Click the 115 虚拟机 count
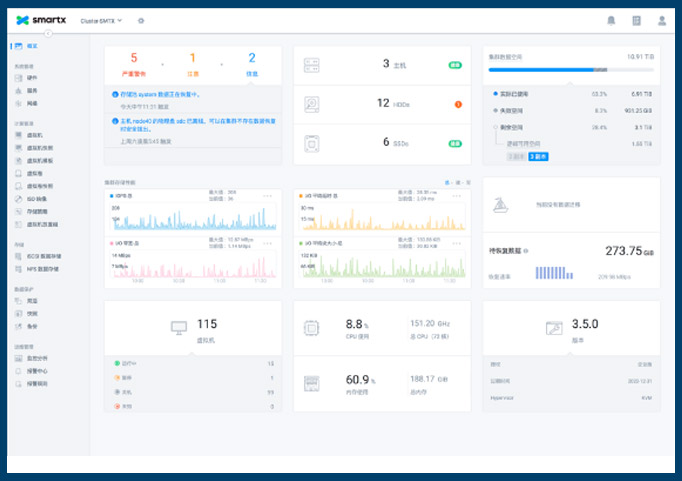 [x=207, y=324]
